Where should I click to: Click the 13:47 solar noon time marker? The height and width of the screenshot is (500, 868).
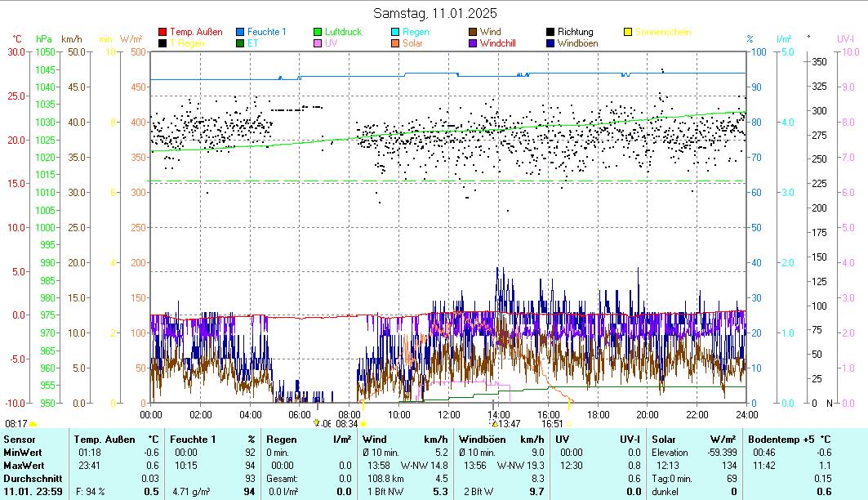click(x=508, y=424)
